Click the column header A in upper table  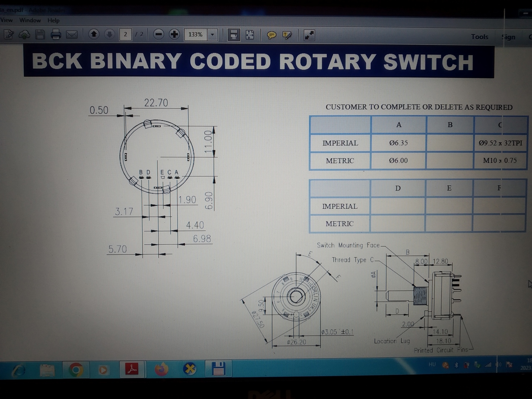tap(399, 125)
